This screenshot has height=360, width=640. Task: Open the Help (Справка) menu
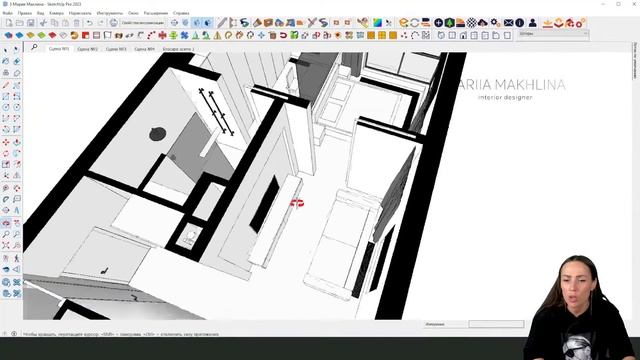pyautogui.click(x=181, y=13)
